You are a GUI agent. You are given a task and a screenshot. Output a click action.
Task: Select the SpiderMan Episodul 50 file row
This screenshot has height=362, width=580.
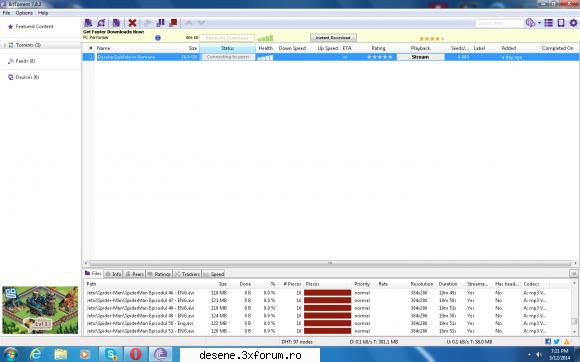coord(328,323)
